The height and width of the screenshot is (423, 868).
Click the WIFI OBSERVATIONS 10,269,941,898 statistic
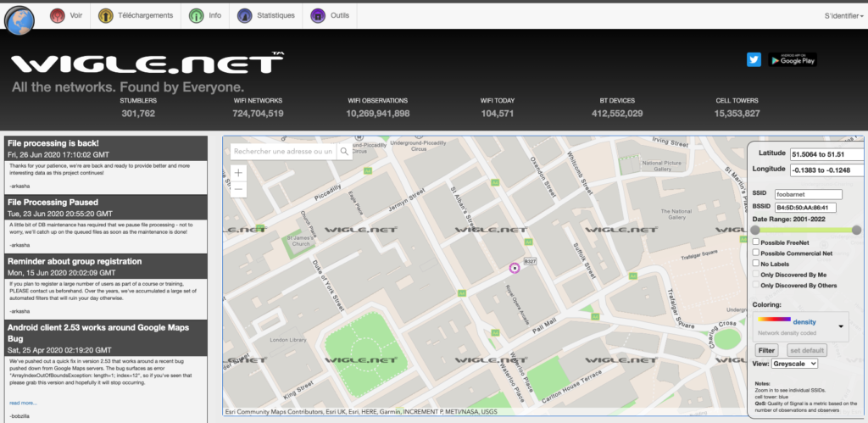[378, 108]
